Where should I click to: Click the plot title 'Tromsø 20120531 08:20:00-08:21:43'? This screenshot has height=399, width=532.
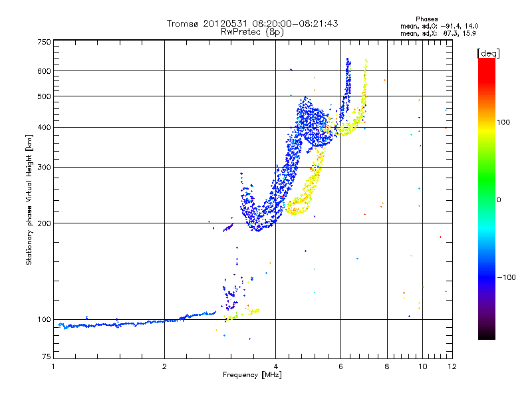pos(253,23)
